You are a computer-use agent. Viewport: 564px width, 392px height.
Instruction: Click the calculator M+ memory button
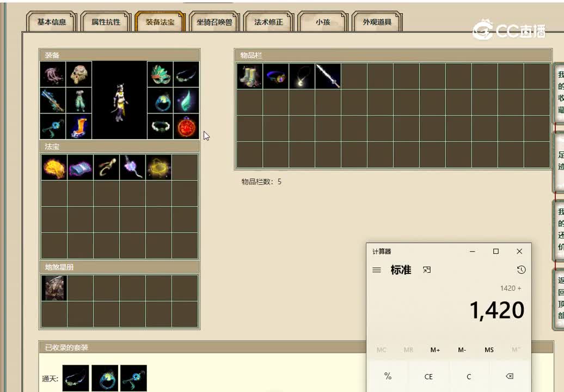click(x=435, y=350)
